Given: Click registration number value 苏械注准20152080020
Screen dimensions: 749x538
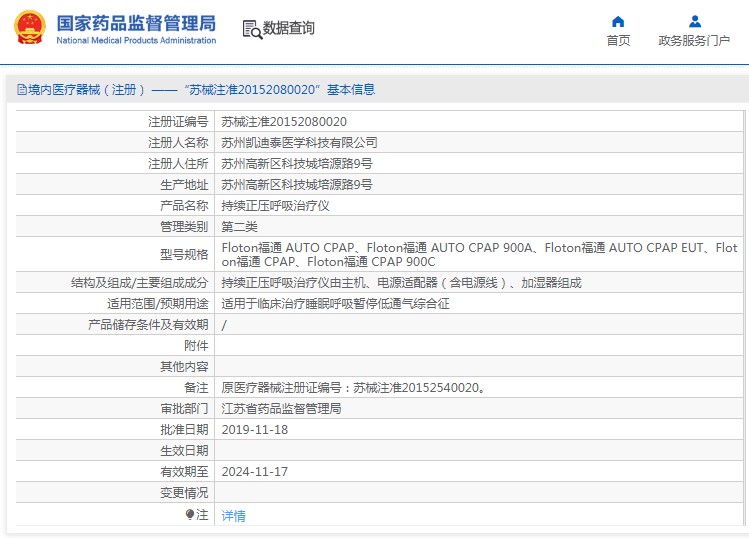Looking at the screenshot, I should (x=284, y=121).
